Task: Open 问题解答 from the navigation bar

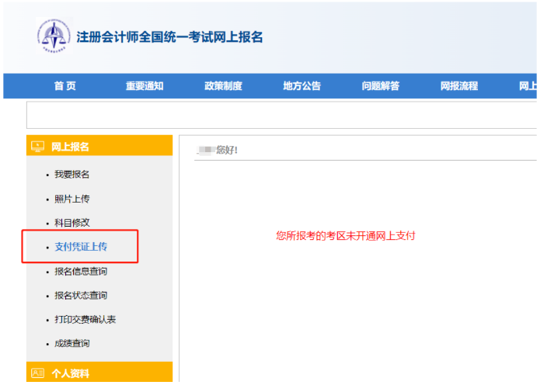Action: click(380, 86)
